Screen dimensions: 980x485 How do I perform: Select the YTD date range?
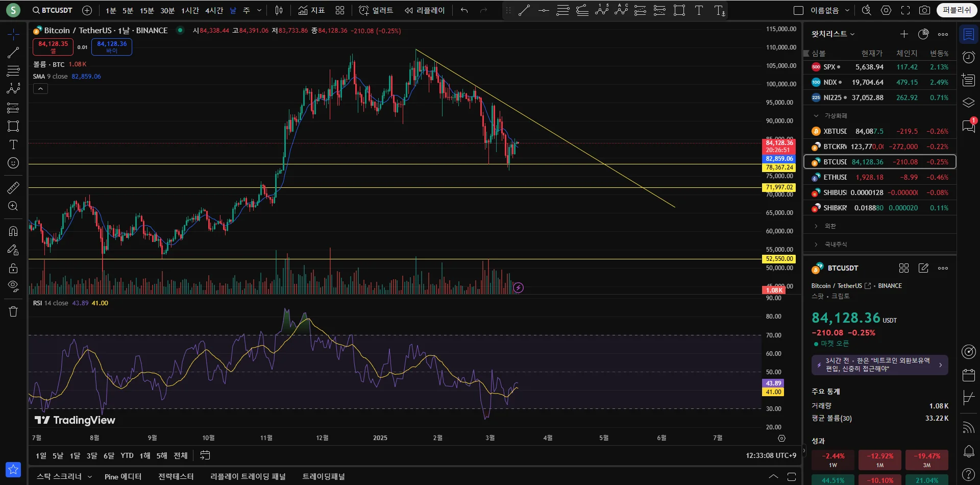pyautogui.click(x=127, y=455)
